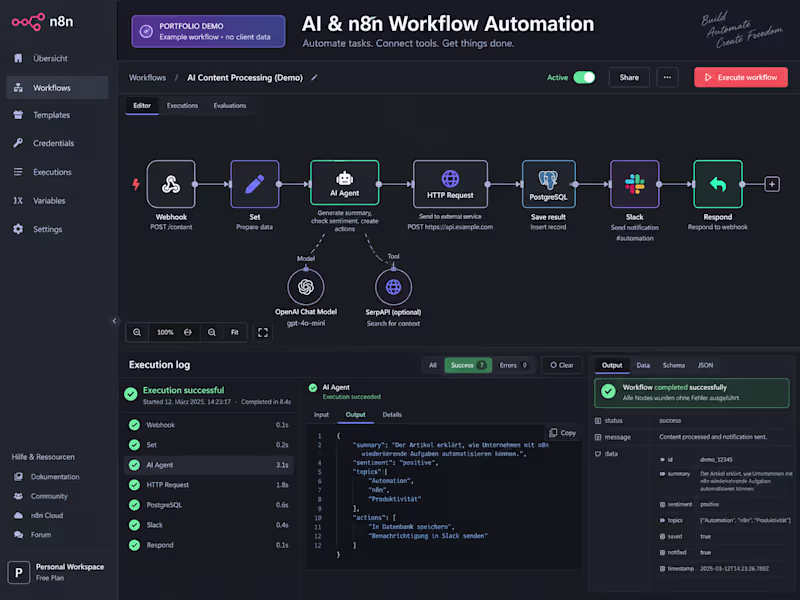Click Fit to view button

(235, 332)
